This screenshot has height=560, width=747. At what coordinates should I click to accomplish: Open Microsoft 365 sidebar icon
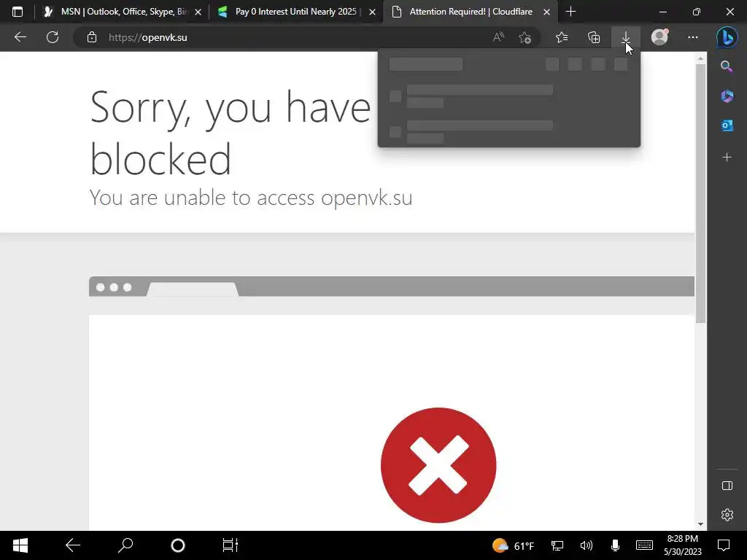coord(727,96)
